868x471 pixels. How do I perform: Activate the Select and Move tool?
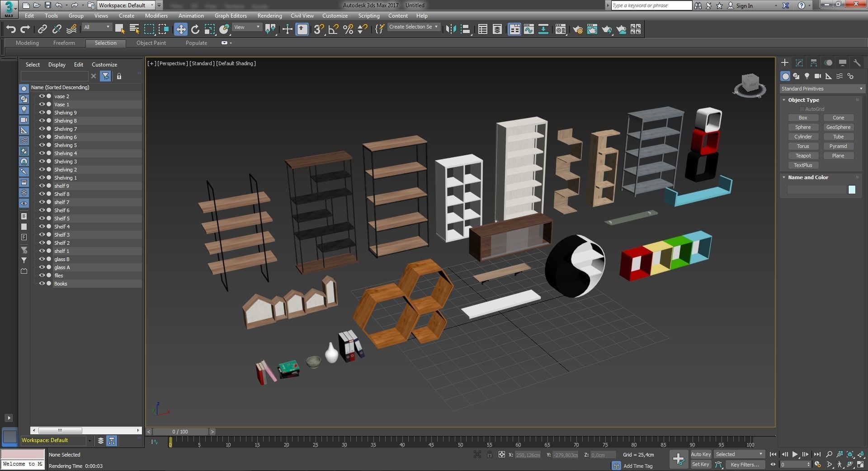[x=181, y=29]
